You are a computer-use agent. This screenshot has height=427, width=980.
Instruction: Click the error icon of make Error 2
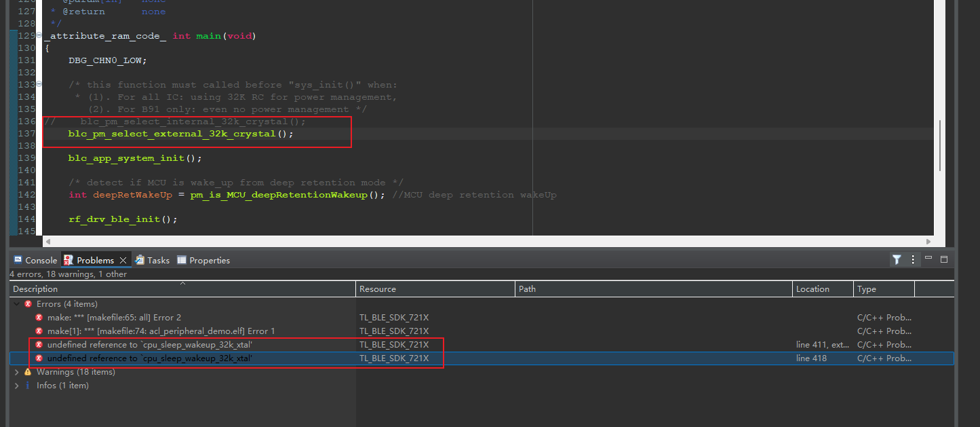pos(39,318)
